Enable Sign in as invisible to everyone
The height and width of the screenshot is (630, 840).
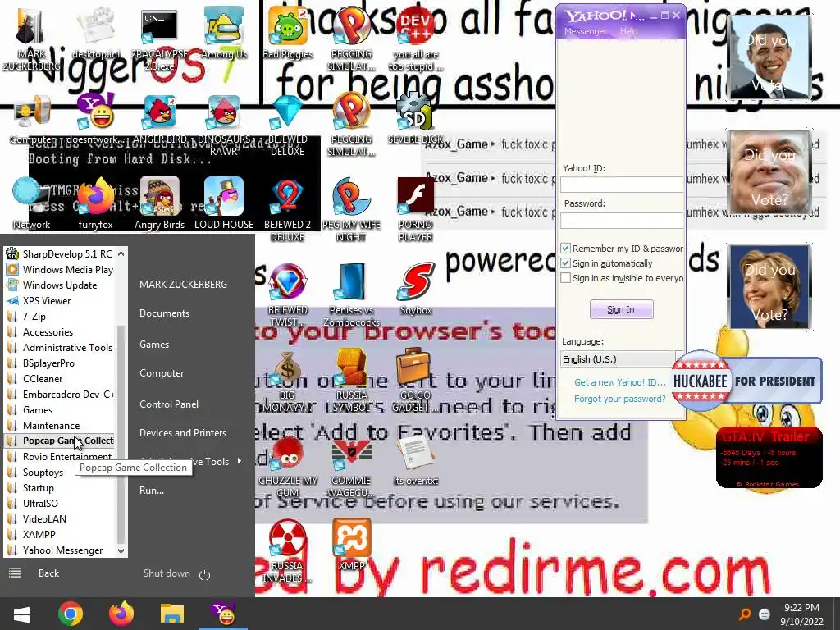tap(565, 278)
